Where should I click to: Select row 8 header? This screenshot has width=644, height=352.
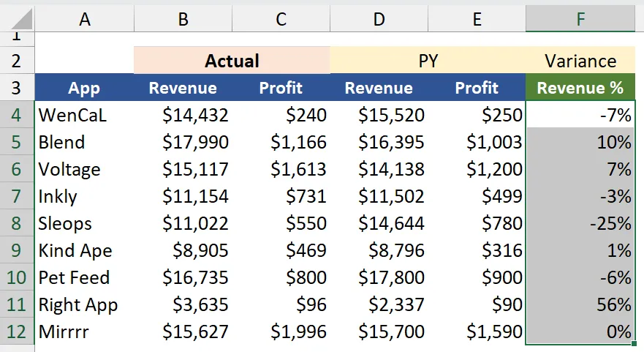tap(16, 223)
